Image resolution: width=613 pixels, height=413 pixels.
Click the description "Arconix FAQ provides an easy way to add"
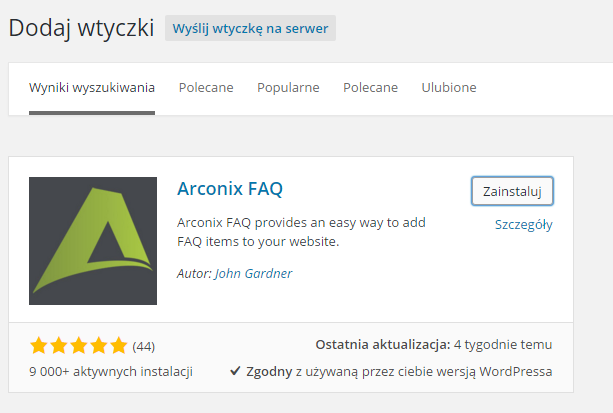point(301,223)
